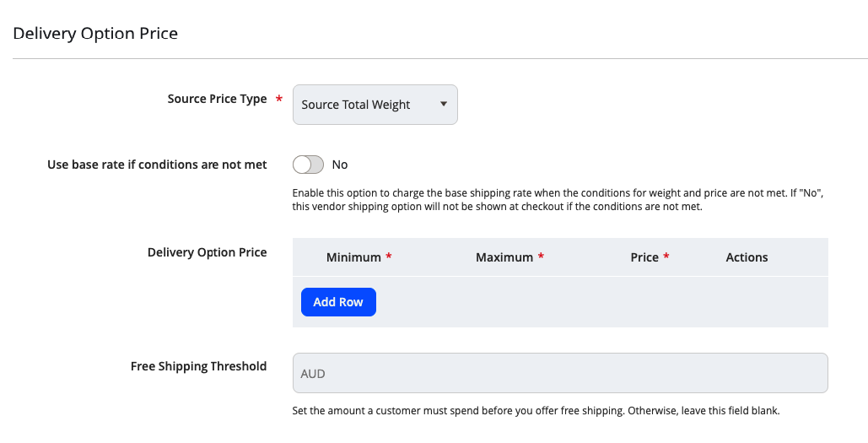This screenshot has height=443, width=868.
Task: Click the "Use base rate if conditions are not met" label
Action: 157,165
